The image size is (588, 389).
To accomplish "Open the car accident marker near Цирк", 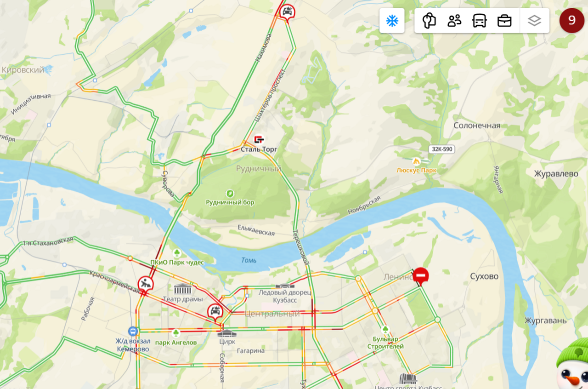I will [x=215, y=312].
